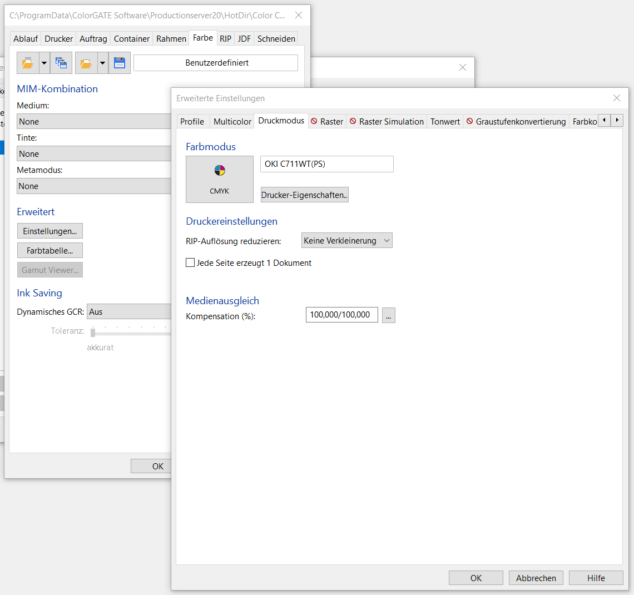The height and width of the screenshot is (595, 634).
Task: Click the CMYK color mode button
Action: (x=219, y=179)
